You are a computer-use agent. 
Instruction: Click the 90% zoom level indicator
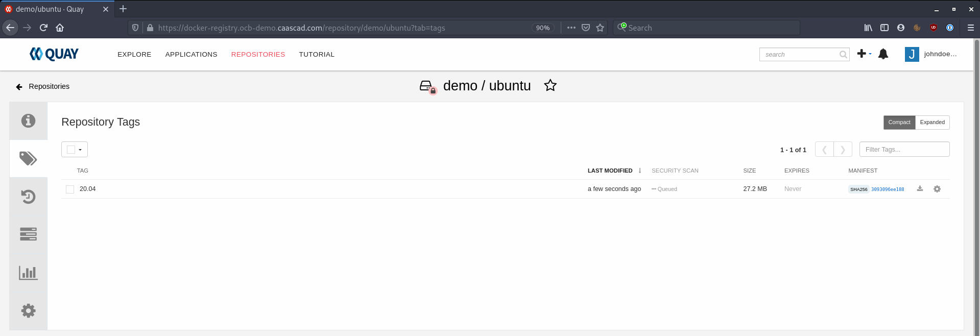click(543, 28)
